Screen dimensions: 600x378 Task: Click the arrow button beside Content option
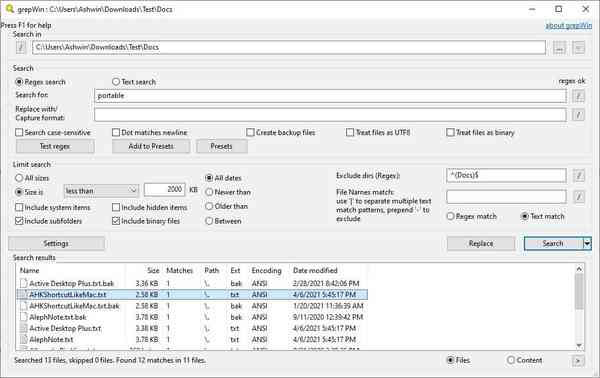coord(578,360)
